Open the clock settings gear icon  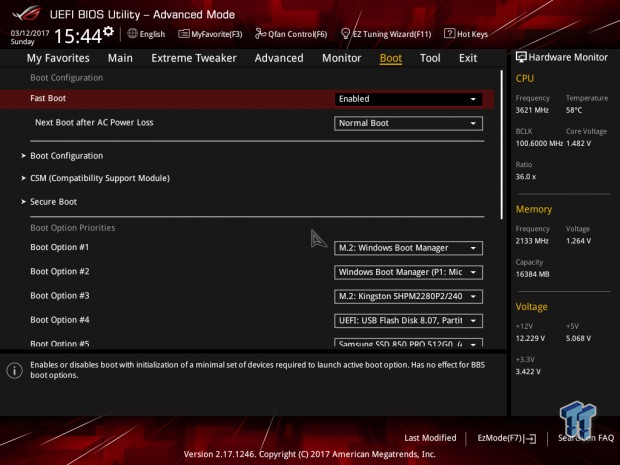point(108,32)
